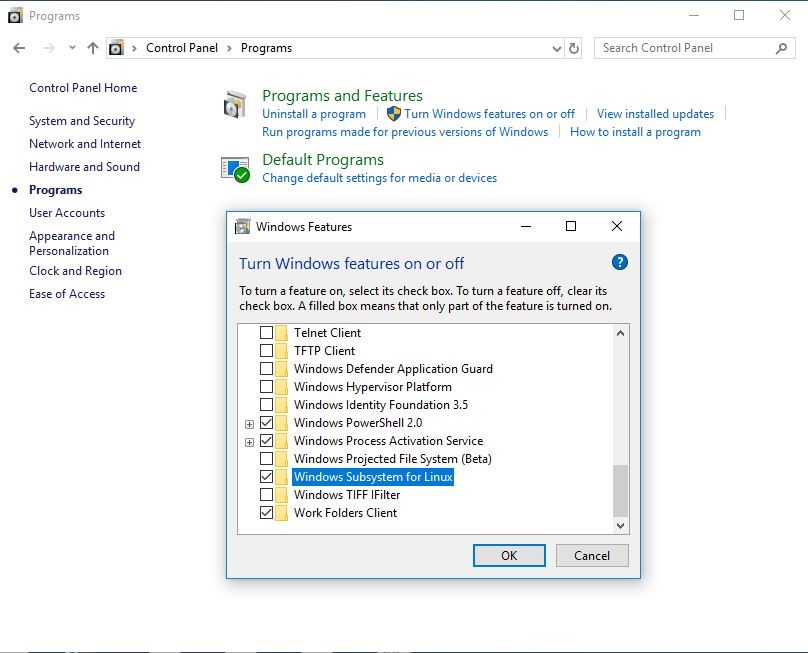
Task: Open How to install a program
Action: point(635,132)
